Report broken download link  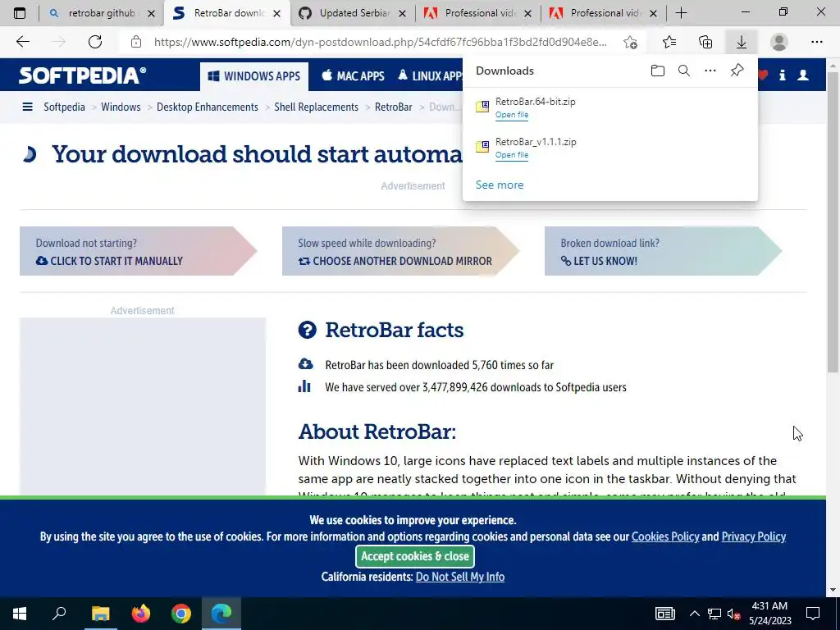tap(663, 251)
